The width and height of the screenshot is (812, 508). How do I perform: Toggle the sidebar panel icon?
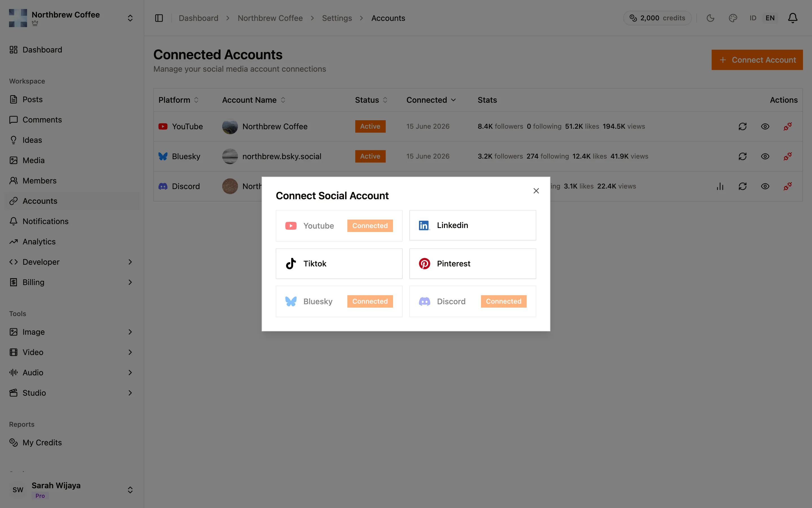coord(159,18)
